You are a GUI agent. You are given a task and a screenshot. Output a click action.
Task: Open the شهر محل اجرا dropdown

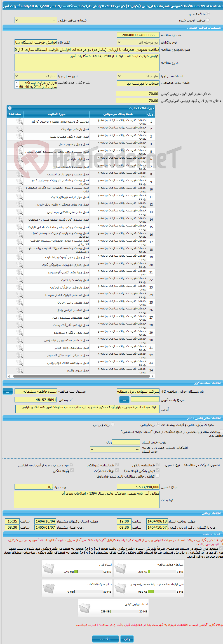(x=36, y=76)
